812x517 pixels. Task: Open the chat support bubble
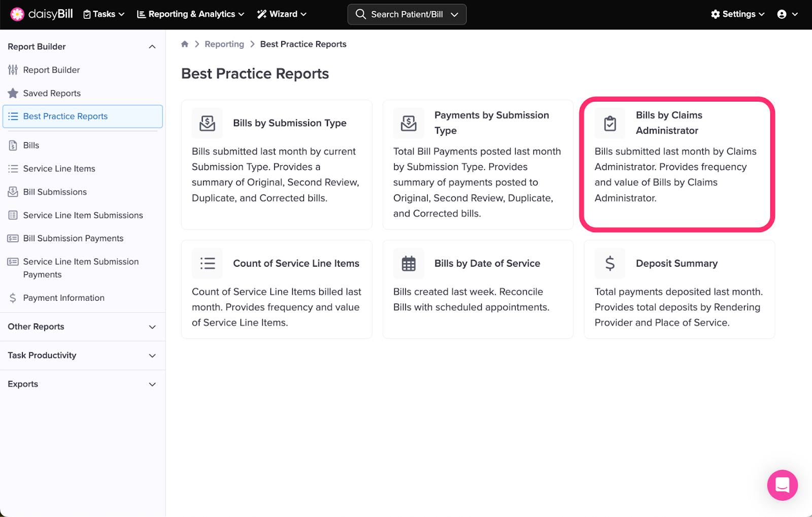click(x=782, y=485)
